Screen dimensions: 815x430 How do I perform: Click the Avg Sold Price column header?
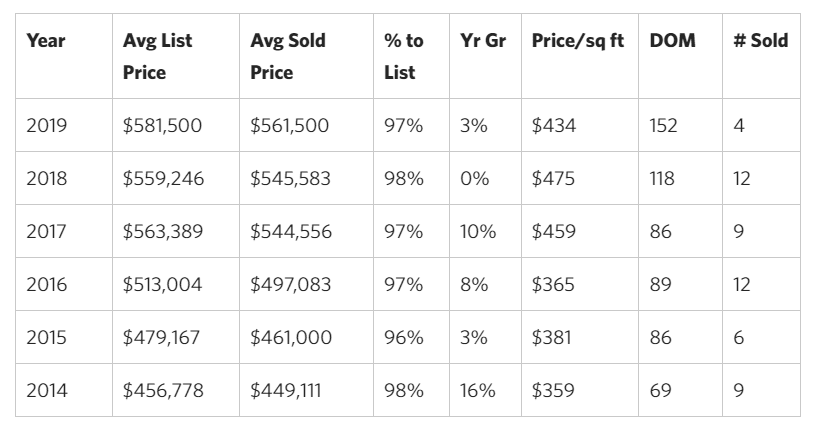tap(287, 57)
